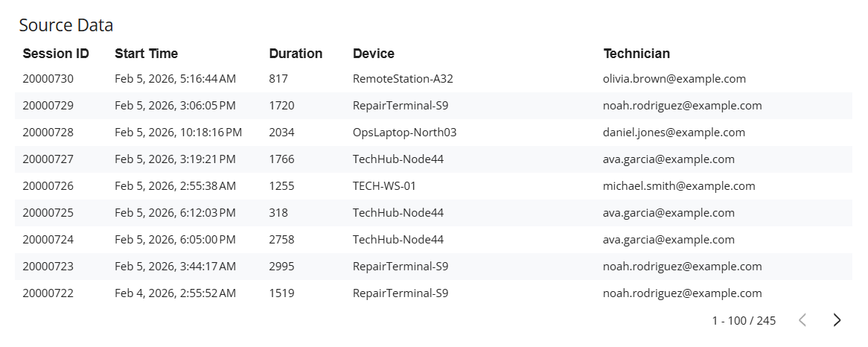Sort by Session ID column header

coord(56,54)
